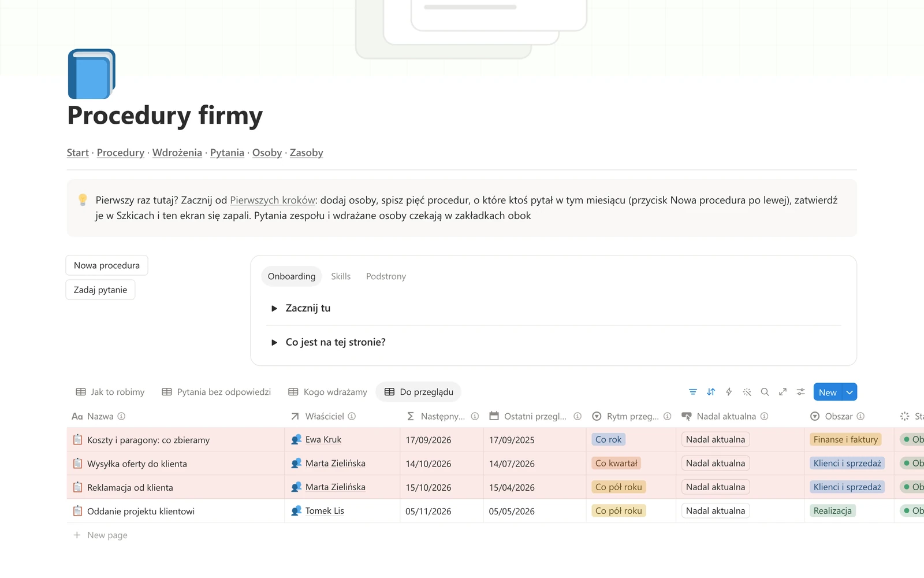Click the sparkle AI icon in toolbar

coord(747,392)
